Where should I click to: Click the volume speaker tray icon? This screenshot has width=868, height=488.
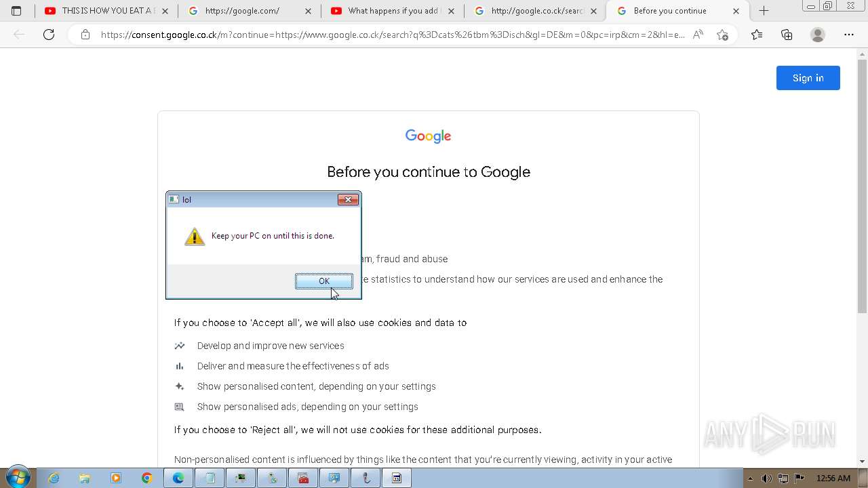766,479
